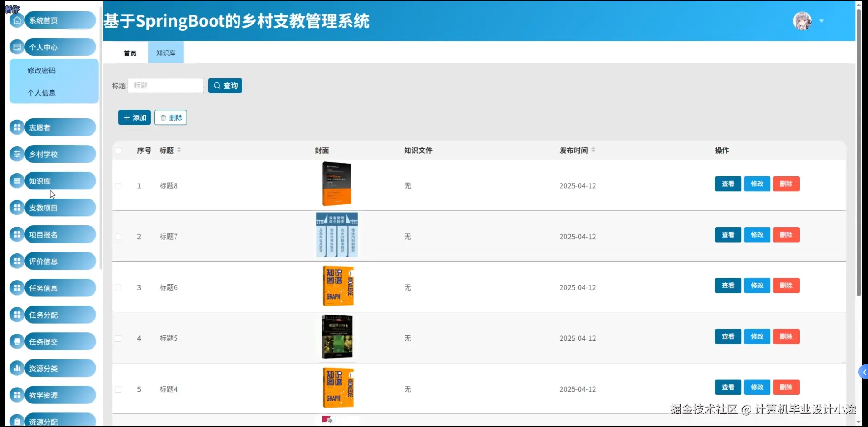View details of row 标题7

(x=728, y=234)
